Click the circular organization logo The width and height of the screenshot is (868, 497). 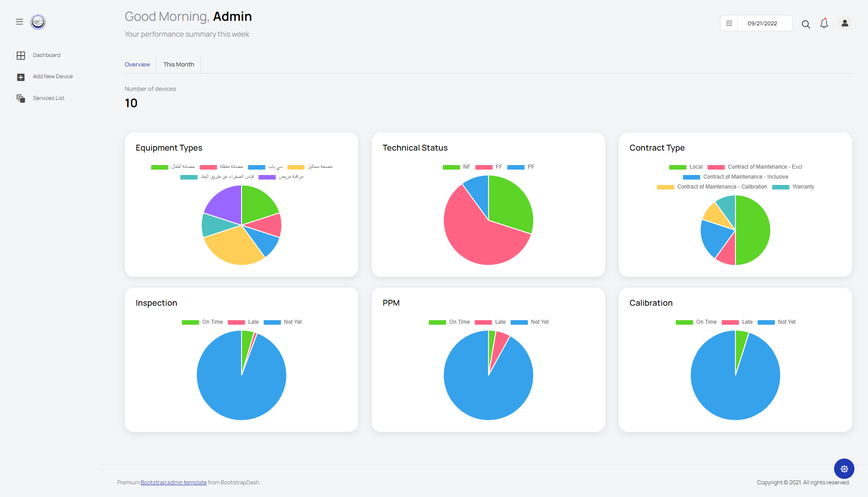38,22
